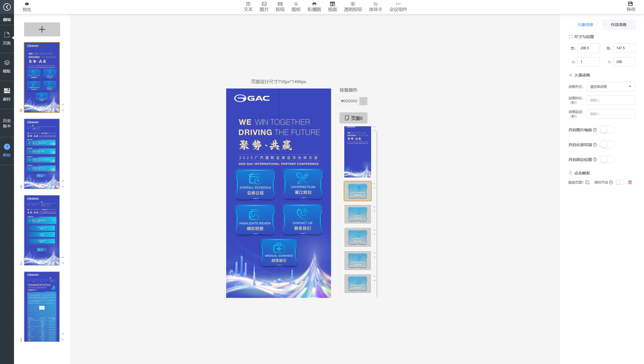Move page 0 down with chevron
644x364 pixels.
[x=63, y=110]
